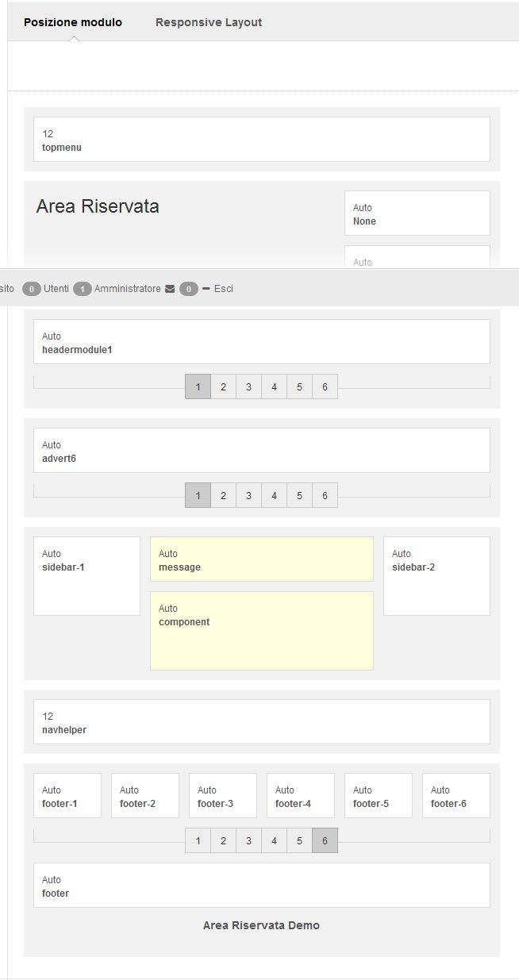Open the Posizione modulo tab
This screenshot has height=980, width=519.
pos(73,22)
